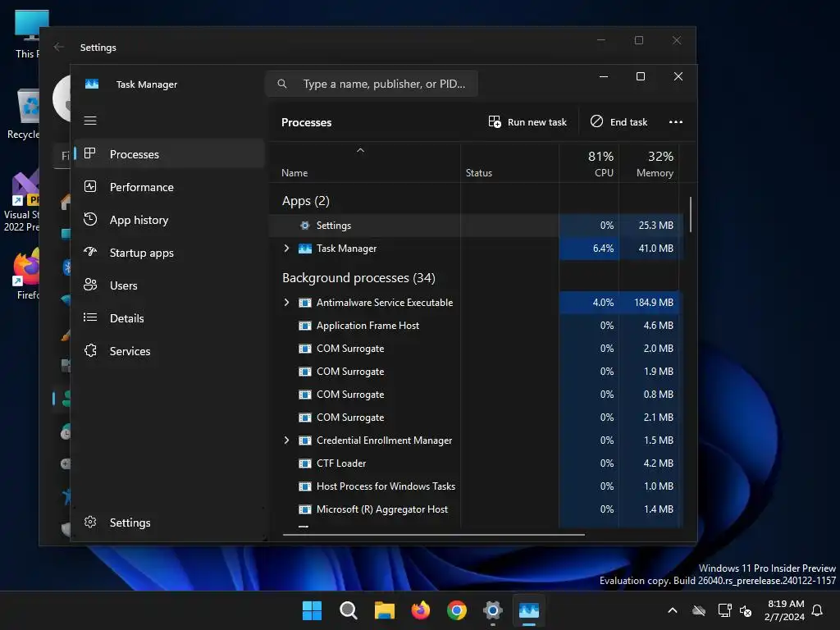Open the clock showing 8:19 AM 2/7/2024
Viewport: 840px width, 630px height.
784,610
